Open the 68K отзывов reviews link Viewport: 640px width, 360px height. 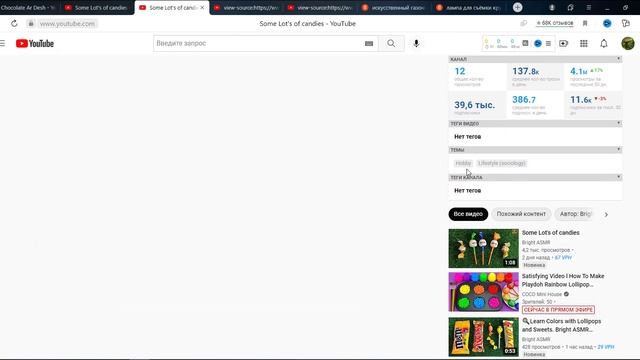(555, 23)
